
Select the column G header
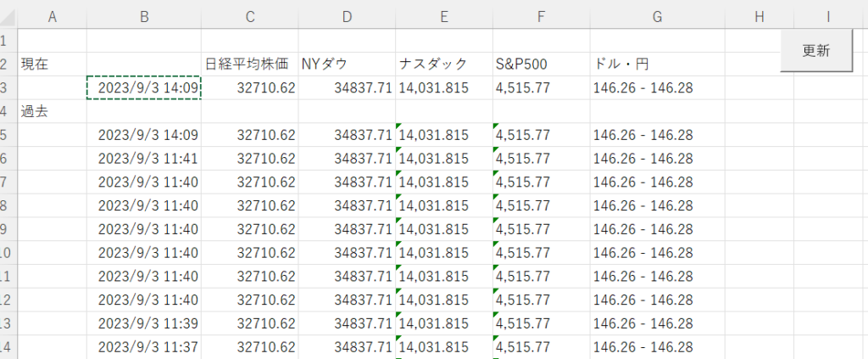point(657,16)
